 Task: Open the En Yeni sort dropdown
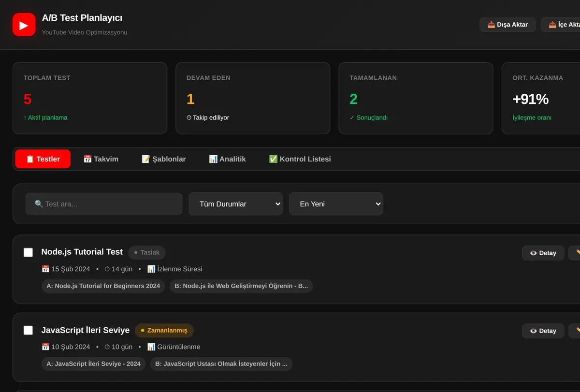(336, 204)
